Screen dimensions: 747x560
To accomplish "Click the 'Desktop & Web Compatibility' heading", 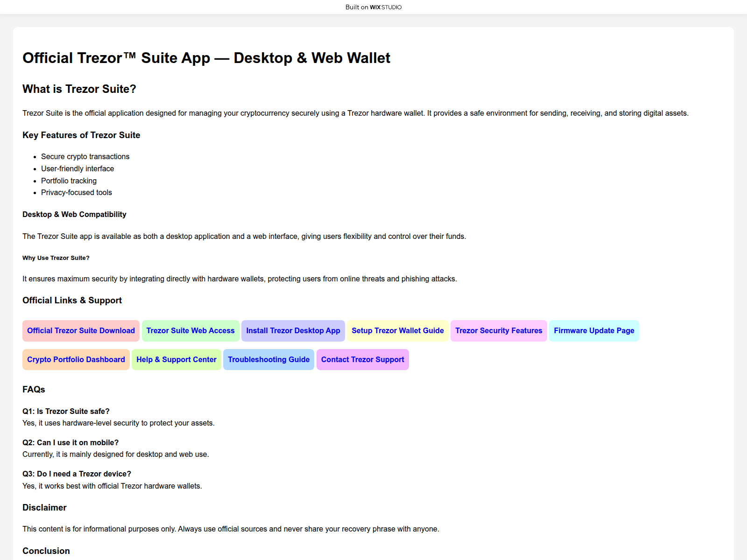I will (x=74, y=215).
